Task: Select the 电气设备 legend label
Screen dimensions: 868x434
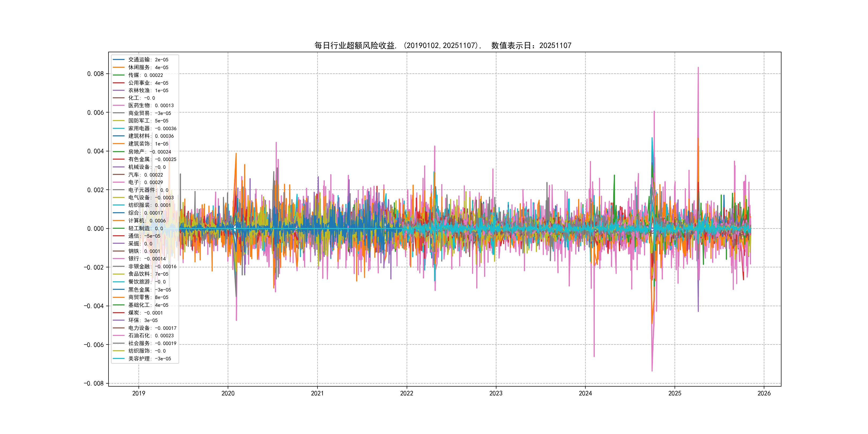Action: pos(151,198)
